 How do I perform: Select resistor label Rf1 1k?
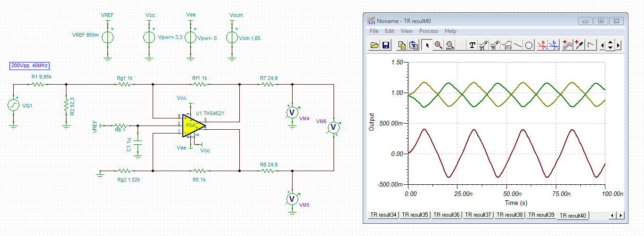click(200, 78)
